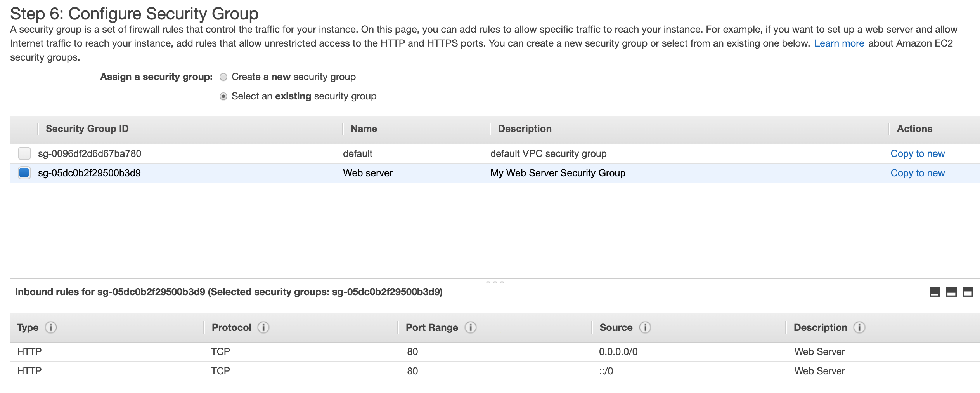Click 'Web Server' description of 0.0.0.0/0 rule
The image size is (980, 393).
(819, 351)
